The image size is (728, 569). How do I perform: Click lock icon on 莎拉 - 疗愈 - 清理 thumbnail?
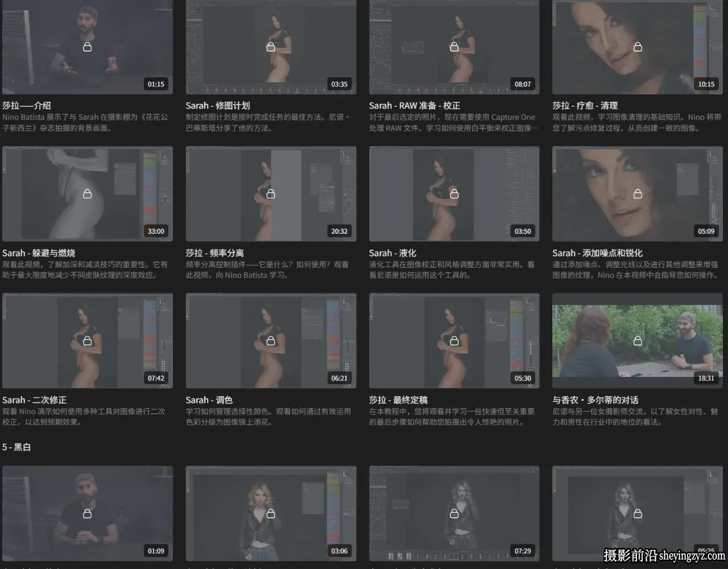(x=638, y=47)
